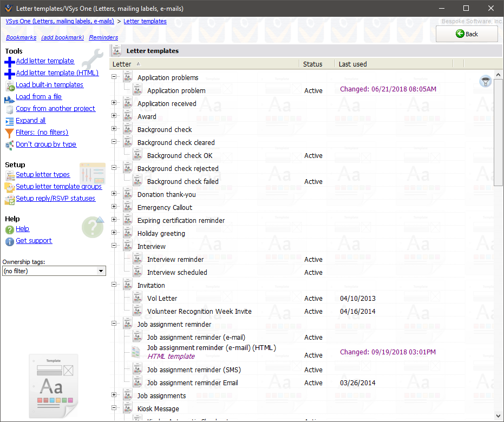
Task: Collapse the Application problems group
Action: (x=113, y=77)
